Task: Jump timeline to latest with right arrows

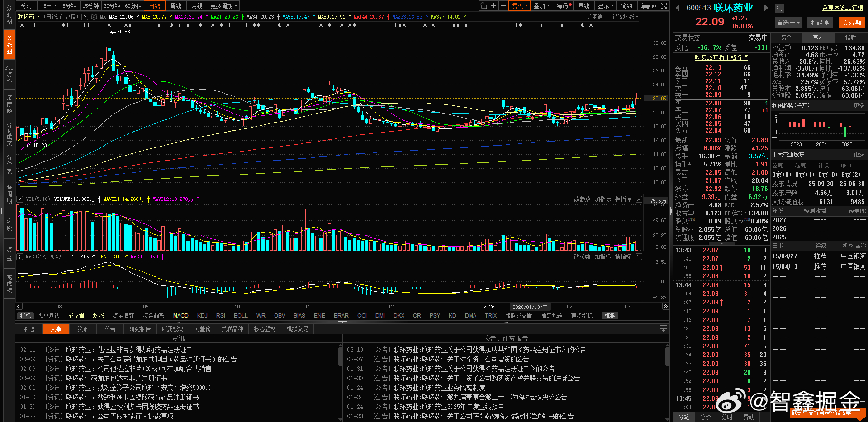Action: tap(665, 307)
